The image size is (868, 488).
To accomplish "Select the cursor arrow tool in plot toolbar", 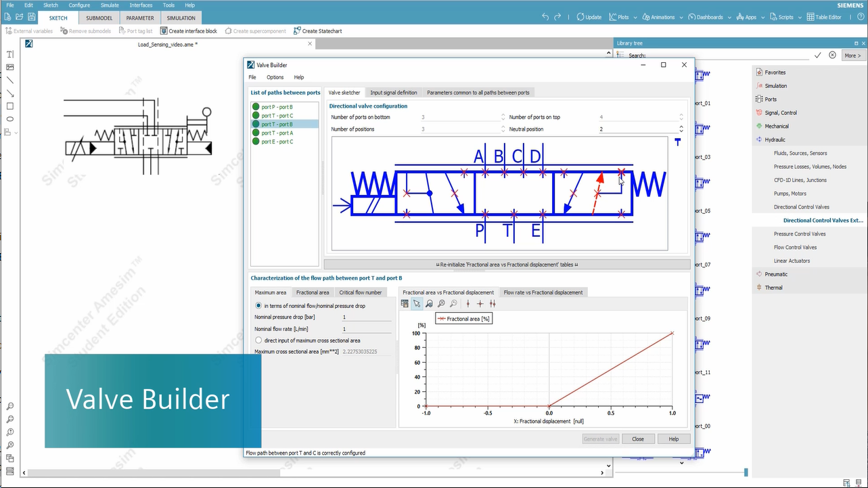I will pyautogui.click(x=417, y=303).
